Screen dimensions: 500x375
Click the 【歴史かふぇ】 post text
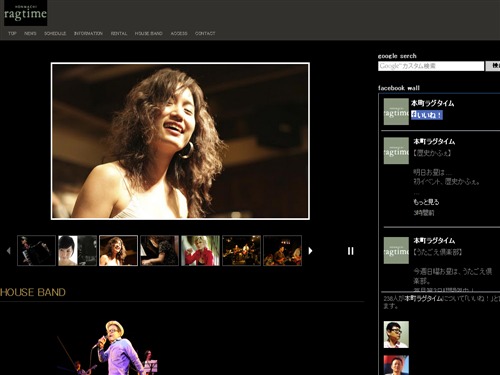(x=432, y=153)
